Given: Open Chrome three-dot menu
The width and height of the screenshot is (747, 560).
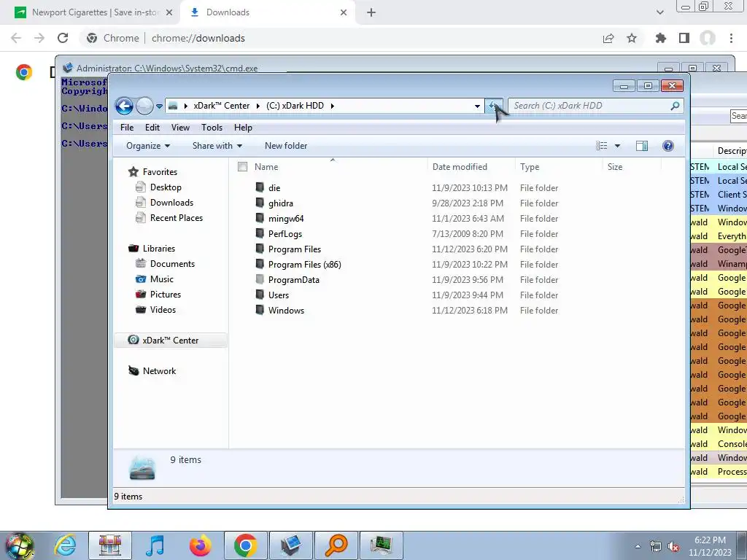Looking at the screenshot, I should 731,38.
